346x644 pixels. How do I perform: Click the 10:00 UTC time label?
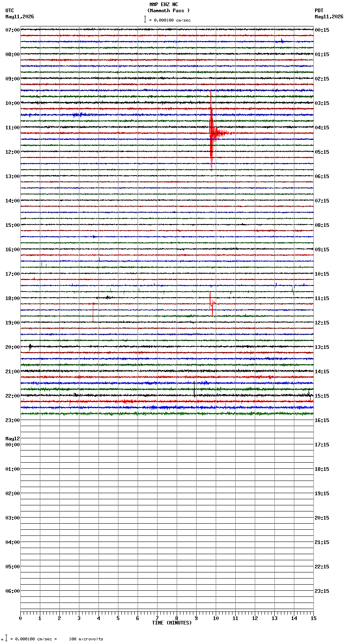[x=13, y=103]
